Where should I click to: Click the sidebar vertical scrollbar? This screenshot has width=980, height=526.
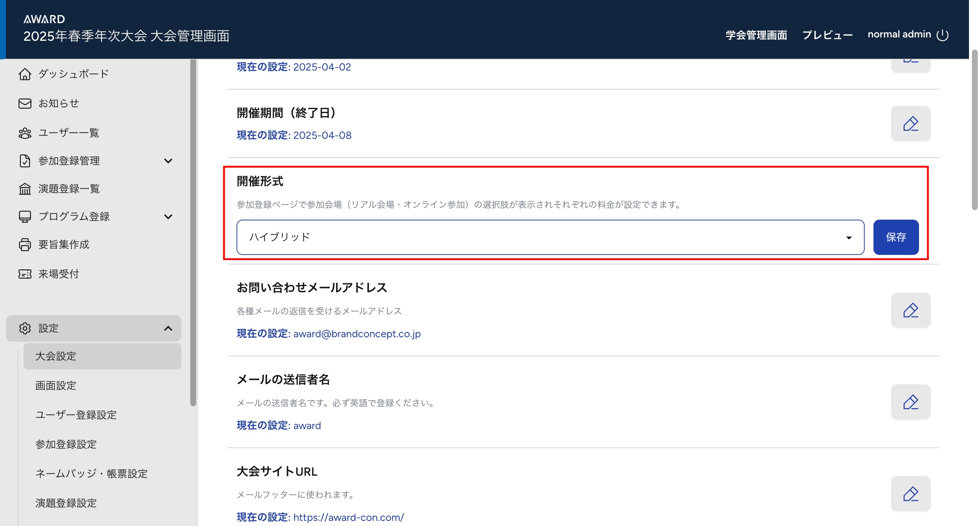click(193, 232)
